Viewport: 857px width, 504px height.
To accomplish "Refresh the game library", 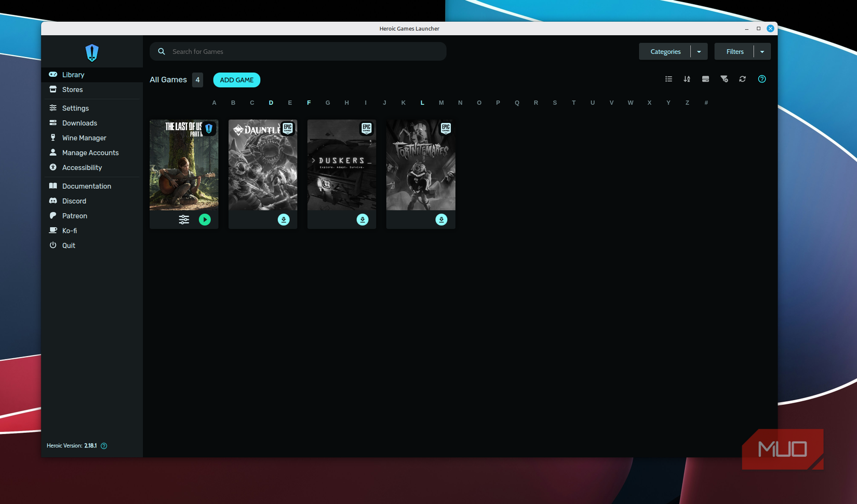I will pyautogui.click(x=743, y=79).
